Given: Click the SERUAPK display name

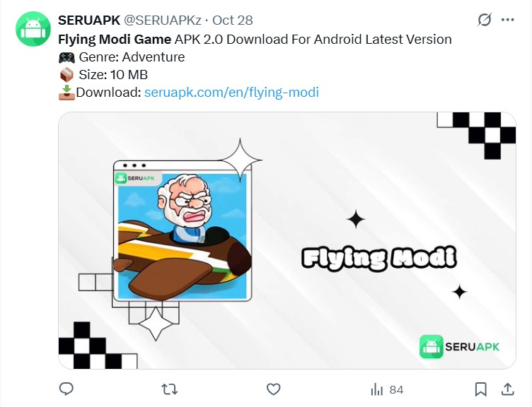Looking at the screenshot, I should pyautogui.click(x=88, y=20).
